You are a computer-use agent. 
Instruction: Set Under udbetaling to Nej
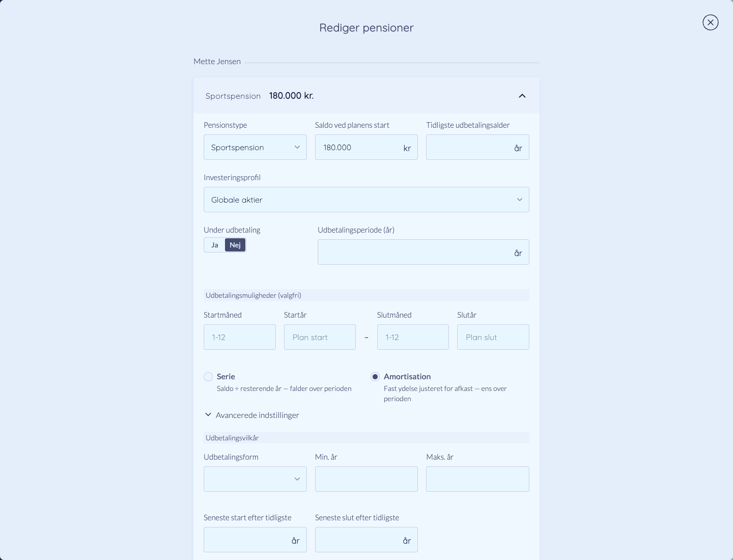click(235, 245)
